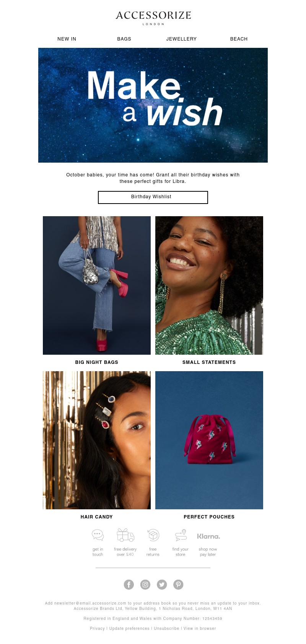Open the find your store icon
This screenshot has width=306, height=644.
point(181,535)
